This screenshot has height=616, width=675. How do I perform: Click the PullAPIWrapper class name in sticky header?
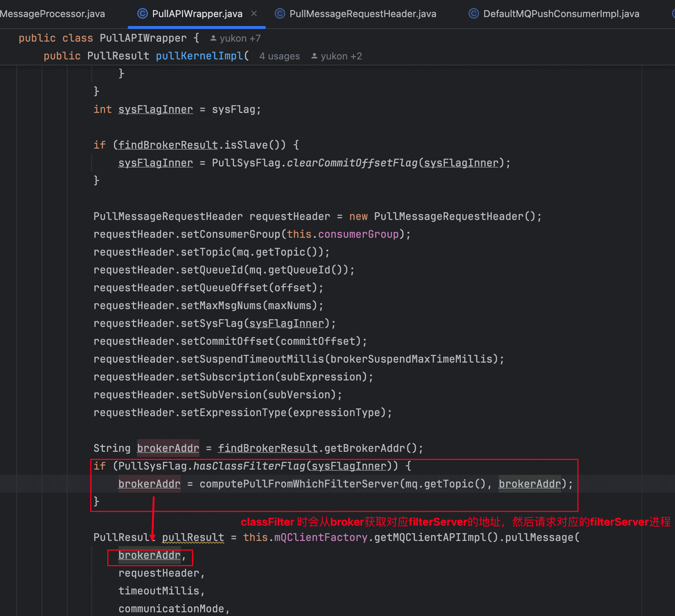143,38
